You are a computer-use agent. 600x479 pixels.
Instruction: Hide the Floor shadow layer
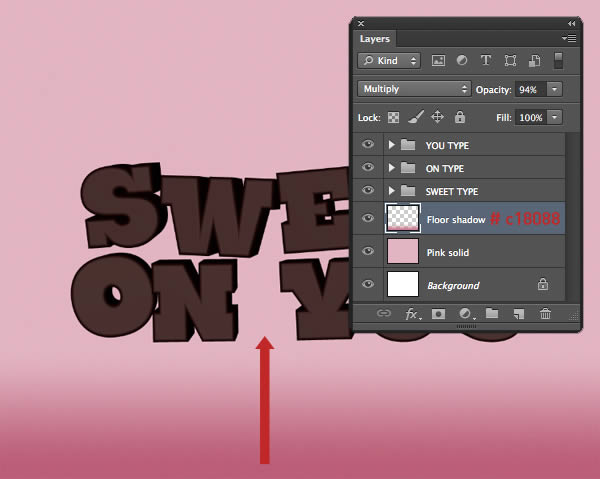point(368,218)
